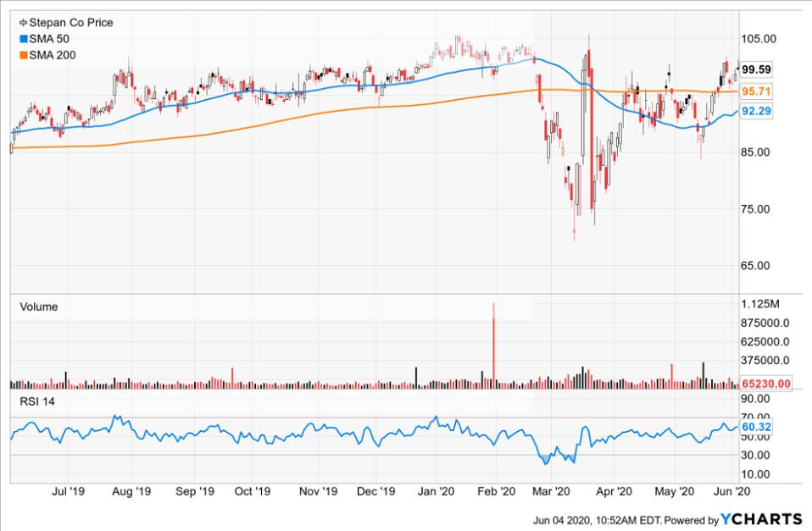Click the SMA 50 value 92.29
Screen dimensions: 812x531
pos(756,111)
